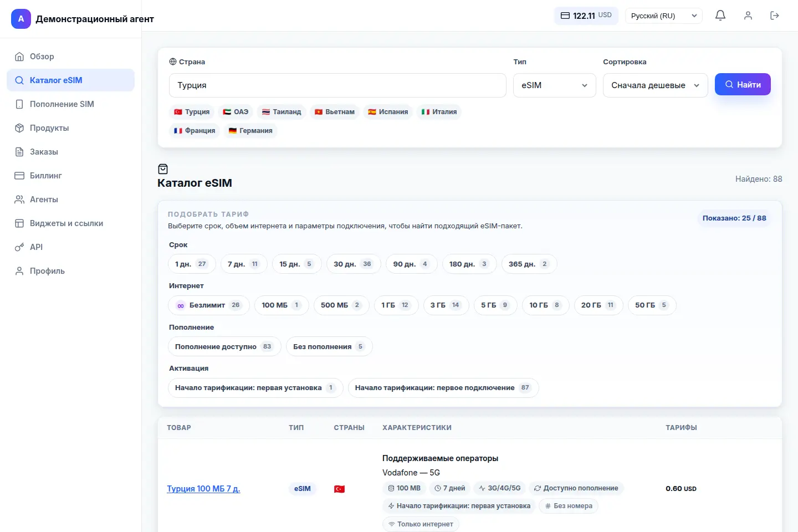This screenshot has height=532, width=798.
Task: Open 'Биллинг' sidebar section
Action: pyautogui.click(x=70, y=176)
